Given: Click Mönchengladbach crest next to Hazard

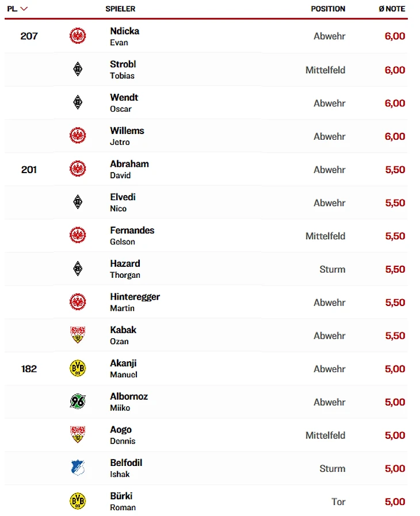Looking at the screenshot, I should tap(78, 269).
